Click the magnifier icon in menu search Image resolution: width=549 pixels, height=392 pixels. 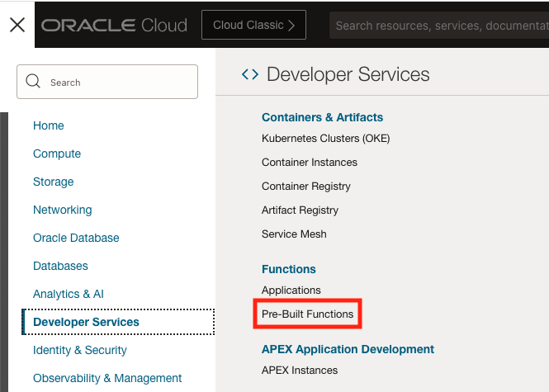coord(34,82)
